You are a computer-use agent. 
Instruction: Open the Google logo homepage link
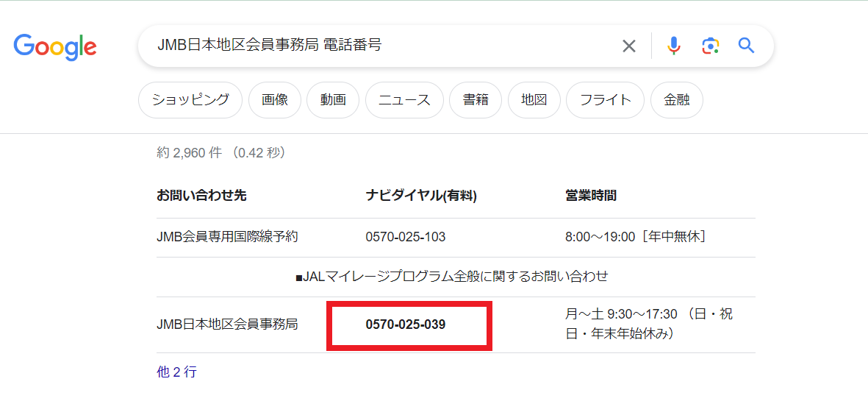(55, 46)
